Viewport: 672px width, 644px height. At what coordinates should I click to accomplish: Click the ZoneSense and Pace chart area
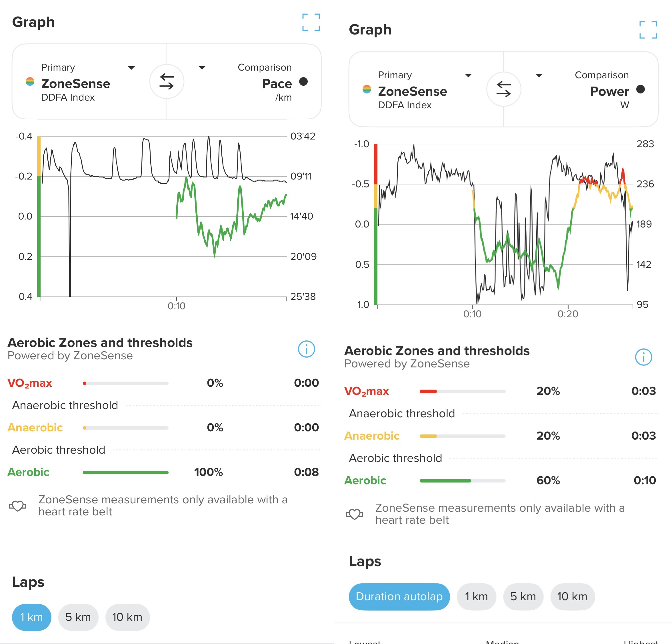click(163, 216)
